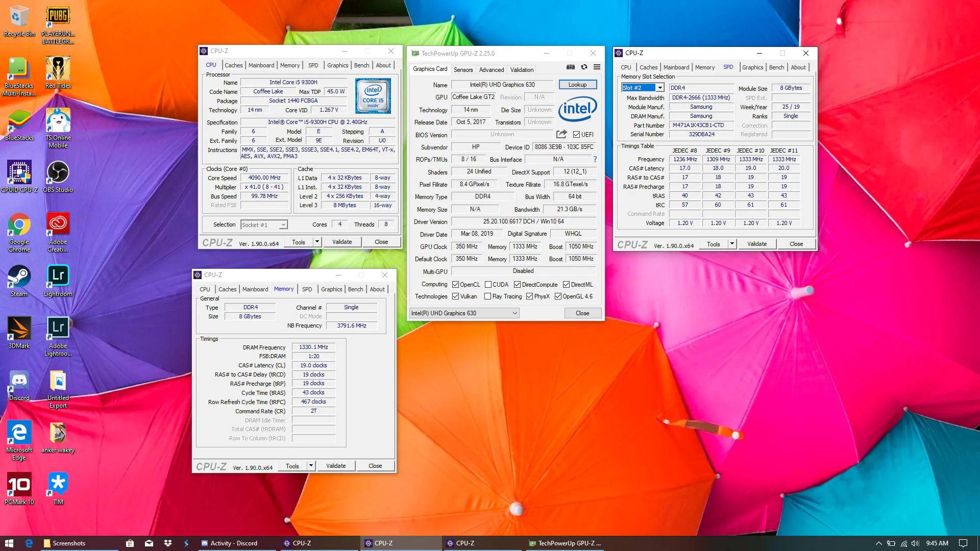
Task: Open PCMark 10 desktop shortcut
Action: coord(19,489)
